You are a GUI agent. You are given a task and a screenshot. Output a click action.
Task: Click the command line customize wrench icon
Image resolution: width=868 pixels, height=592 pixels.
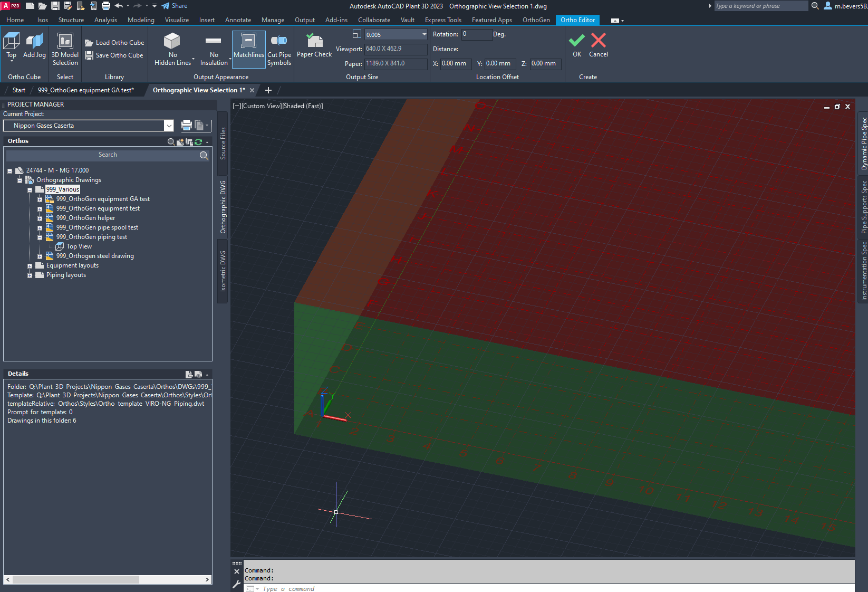point(236,584)
